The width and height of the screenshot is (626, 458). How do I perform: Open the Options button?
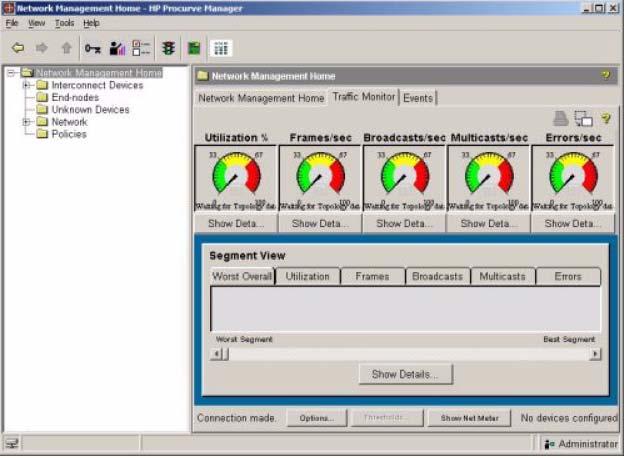pos(317,418)
